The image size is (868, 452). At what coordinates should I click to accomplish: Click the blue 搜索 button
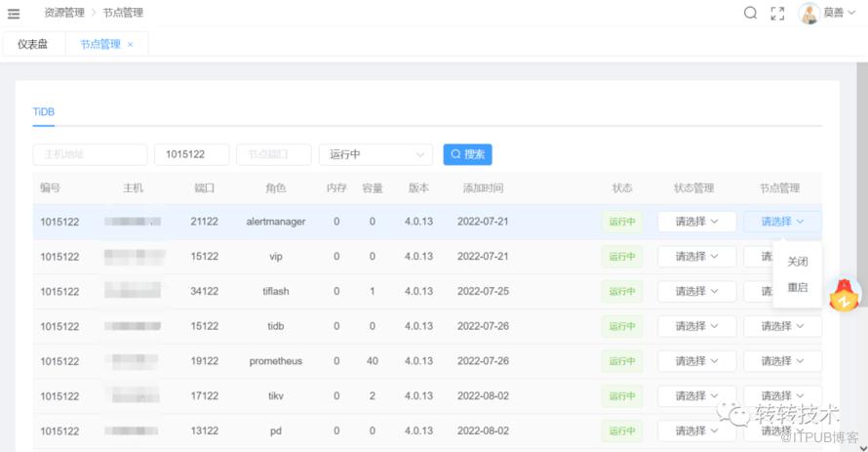click(467, 154)
